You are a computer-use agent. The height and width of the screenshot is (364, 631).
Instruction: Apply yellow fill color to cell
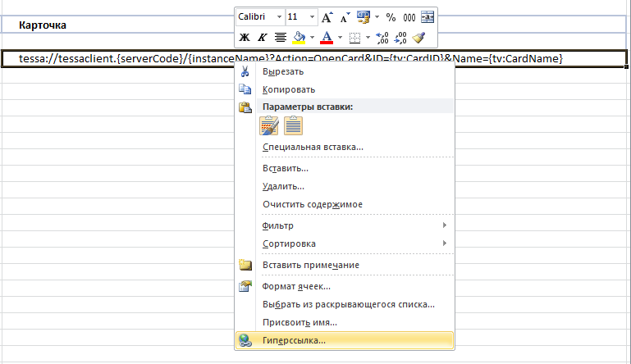299,38
